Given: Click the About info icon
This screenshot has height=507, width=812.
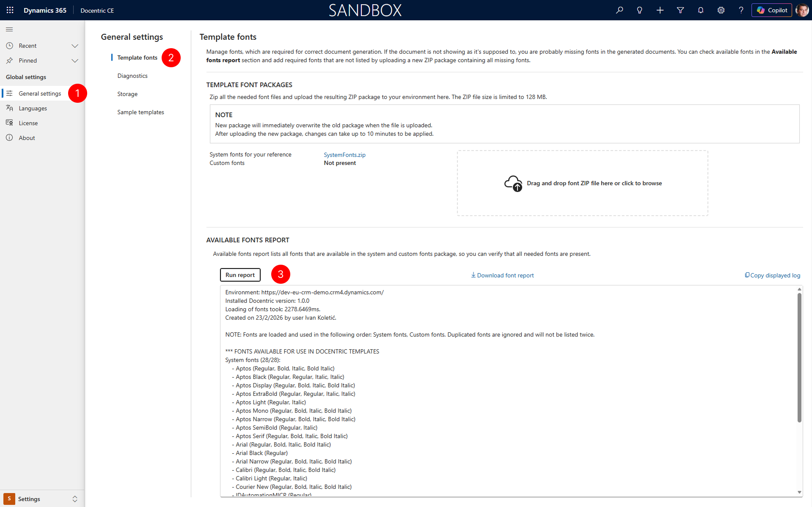Looking at the screenshot, I should [x=9, y=138].
